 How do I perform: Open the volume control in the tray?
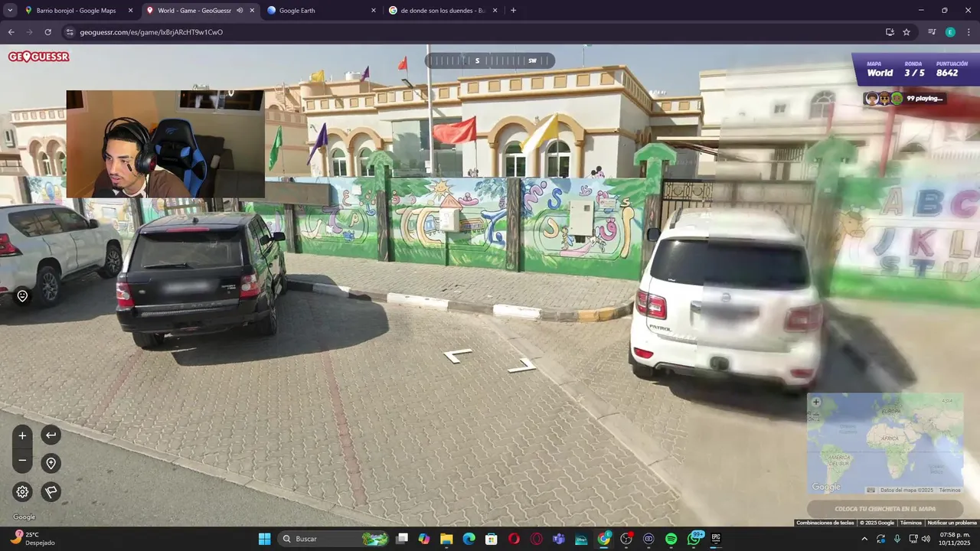[926, 539]
